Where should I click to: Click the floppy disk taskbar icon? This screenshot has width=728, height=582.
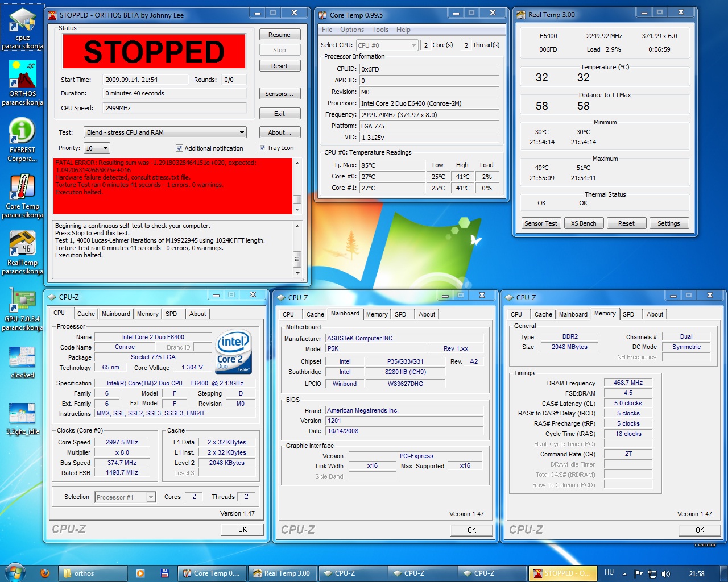tap(165, 573)
